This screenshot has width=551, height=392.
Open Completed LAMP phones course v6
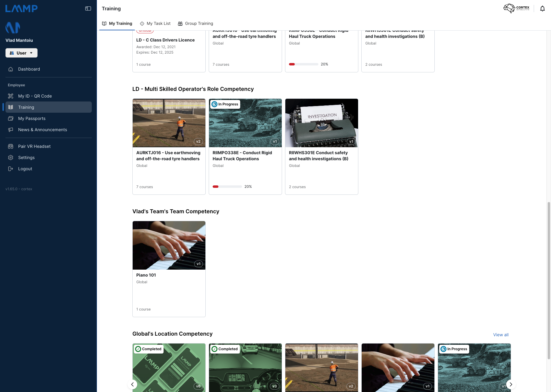(169, 368)
